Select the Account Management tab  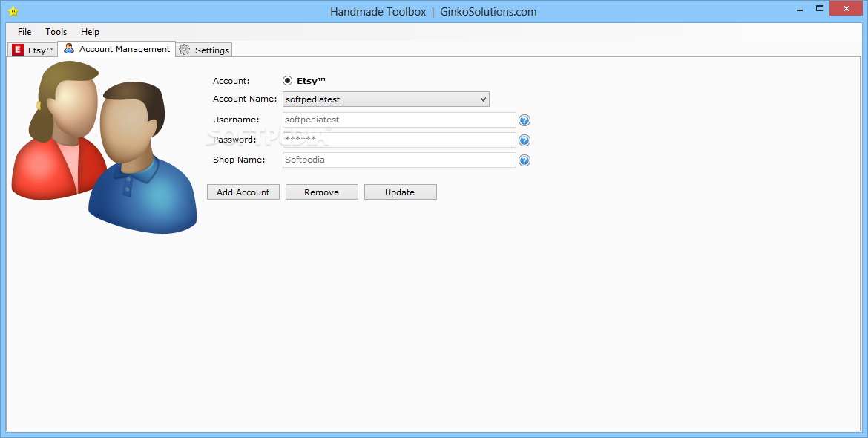coord(116,49)
